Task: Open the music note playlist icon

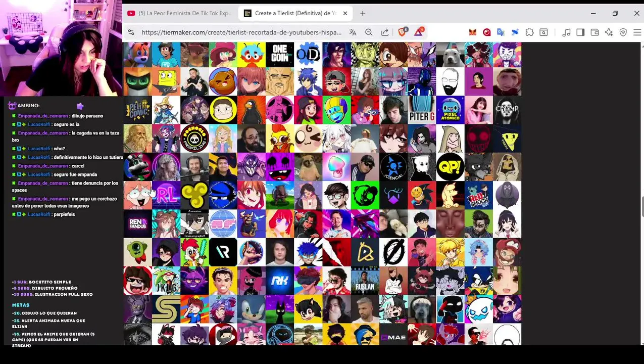Action: coord(566,32)
